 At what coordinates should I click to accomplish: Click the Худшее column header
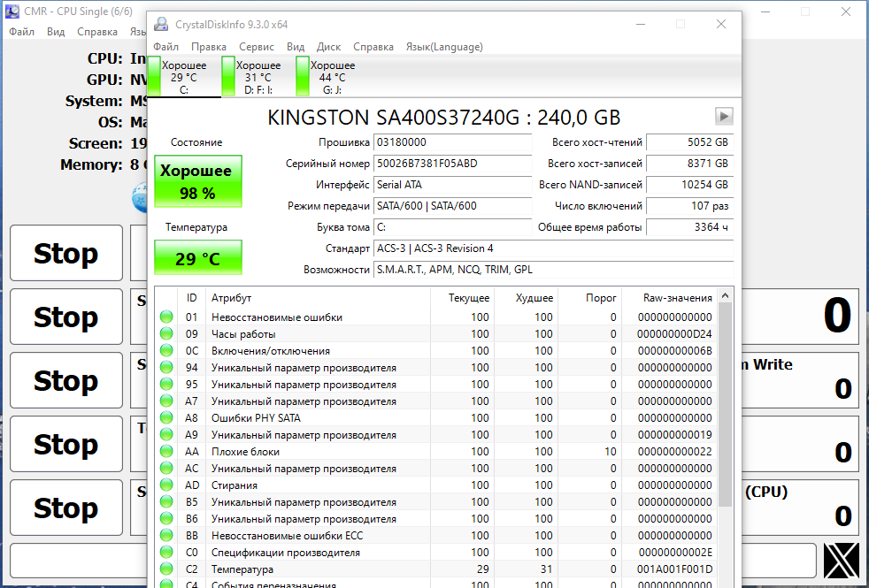(x=526, y=298)
